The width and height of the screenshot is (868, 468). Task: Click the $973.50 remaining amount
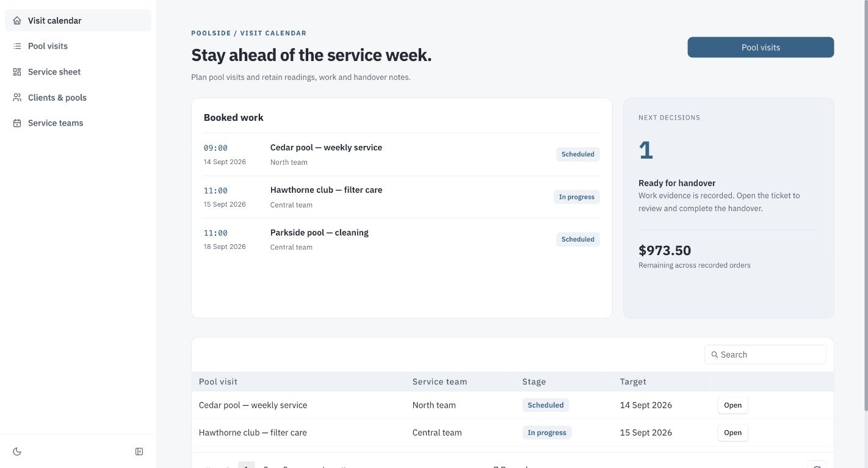pos(665,250)
